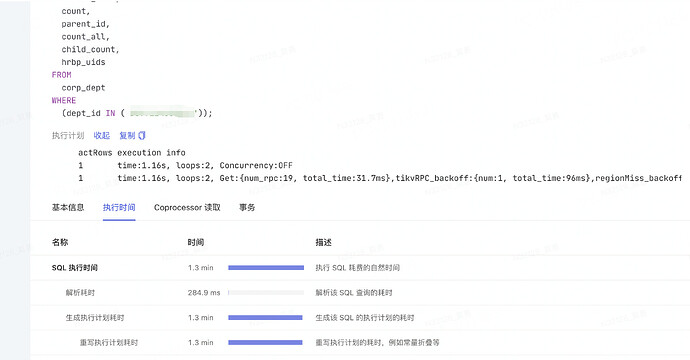Viewport: 690px width, 360px height.
Task: Click the 收起 link to collapse the execution plan
Action: (102, 136)
